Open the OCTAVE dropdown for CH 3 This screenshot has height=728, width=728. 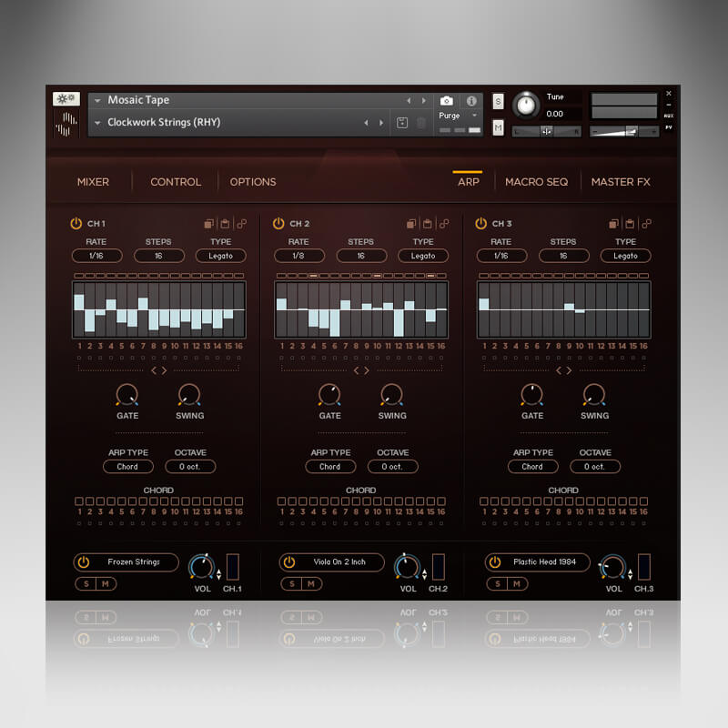[594, 466]
